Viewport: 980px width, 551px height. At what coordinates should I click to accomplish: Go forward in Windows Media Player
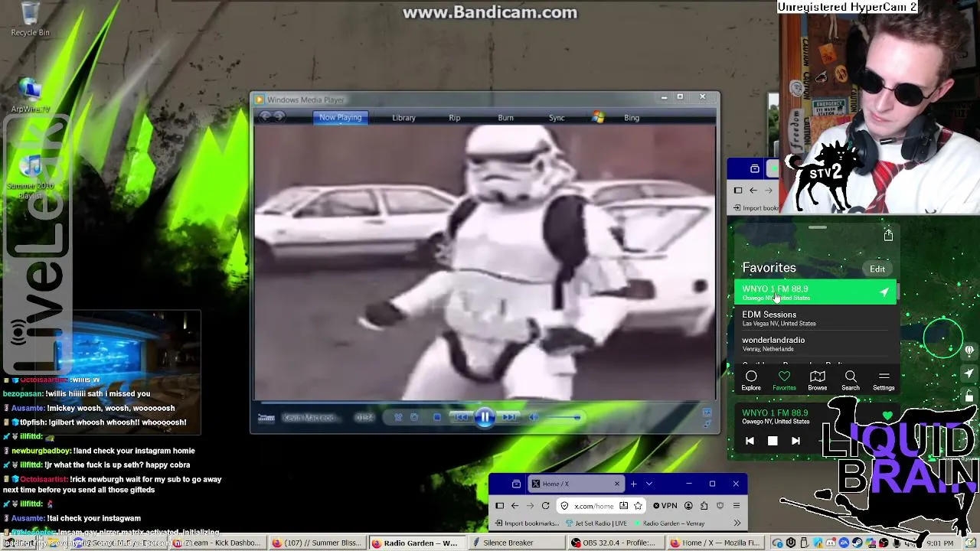point(279,117)
